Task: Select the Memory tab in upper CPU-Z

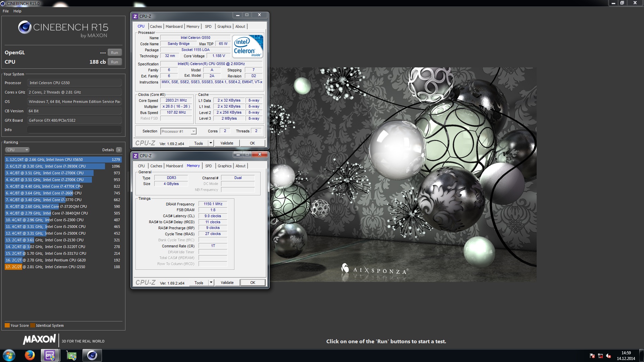Action: (x=193, y=26)
